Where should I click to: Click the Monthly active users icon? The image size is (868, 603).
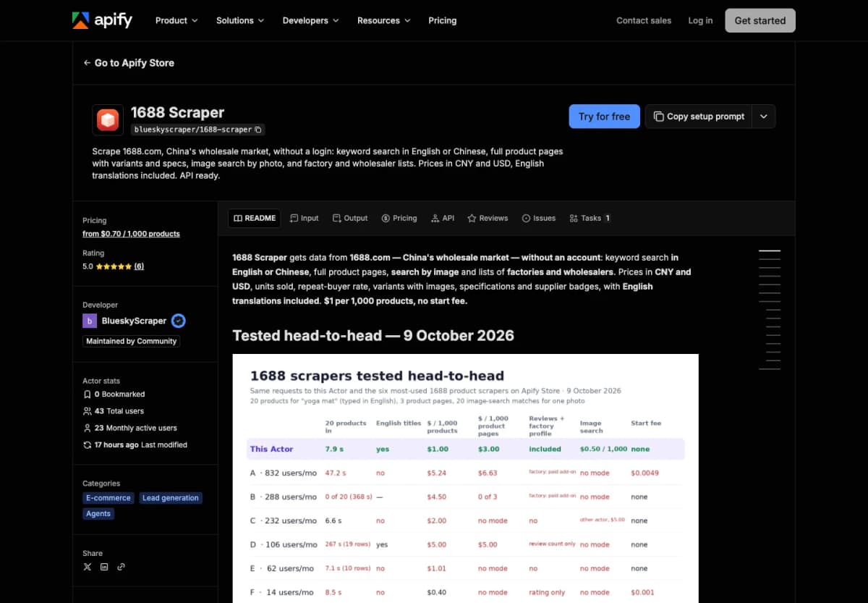[x=88, y=428]
